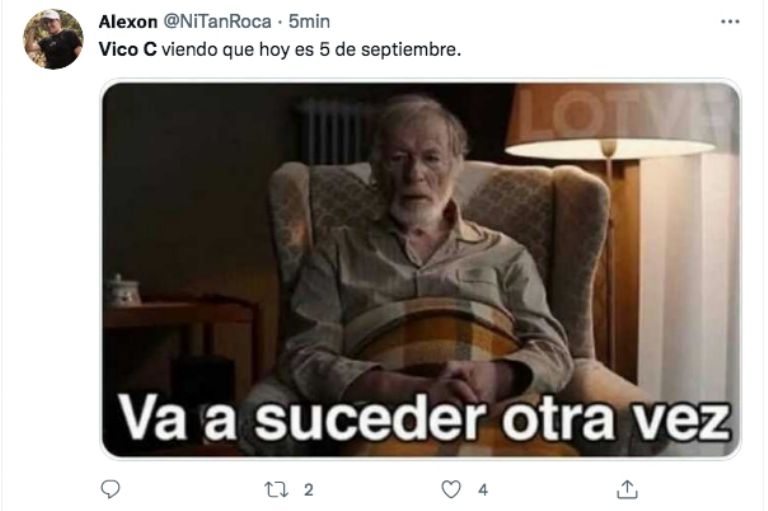Click the retweet count number 2

pyautogui.click(x=308, y=489)
